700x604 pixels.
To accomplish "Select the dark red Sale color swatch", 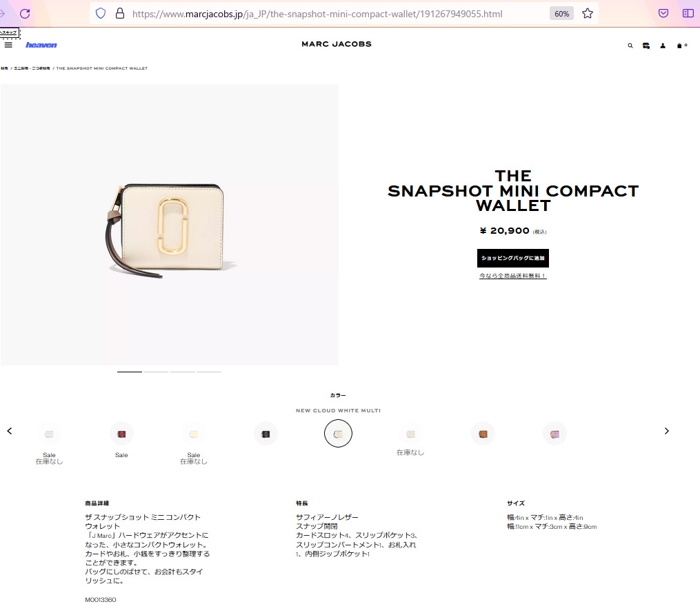I will coord(121,434).
